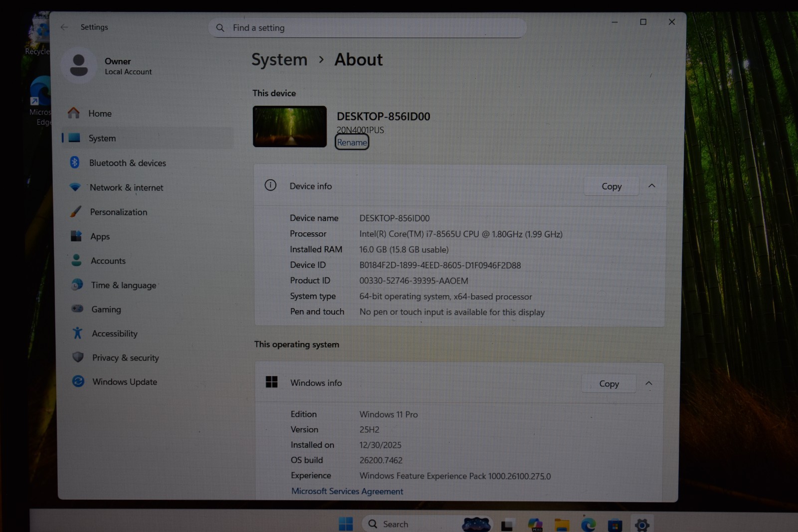Viewport: 798px width, 532px height.
Task: Click the Owner profile avatar
Action: coord(79,65)
